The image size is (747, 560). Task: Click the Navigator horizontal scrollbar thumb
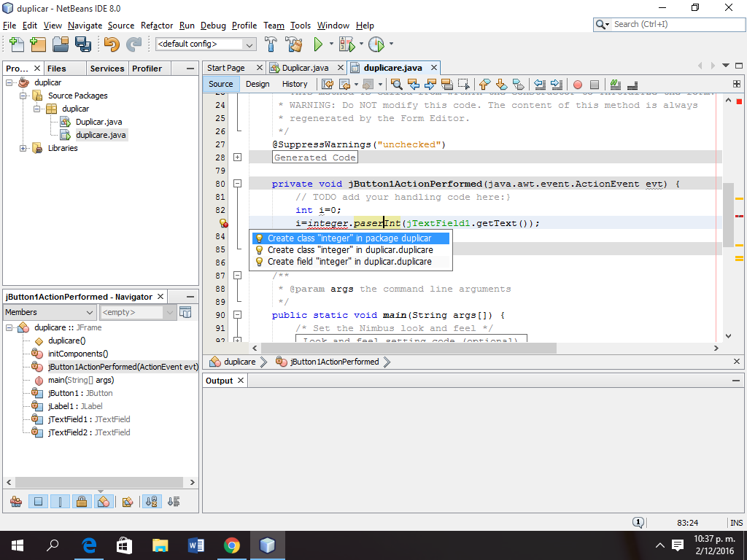99,483
